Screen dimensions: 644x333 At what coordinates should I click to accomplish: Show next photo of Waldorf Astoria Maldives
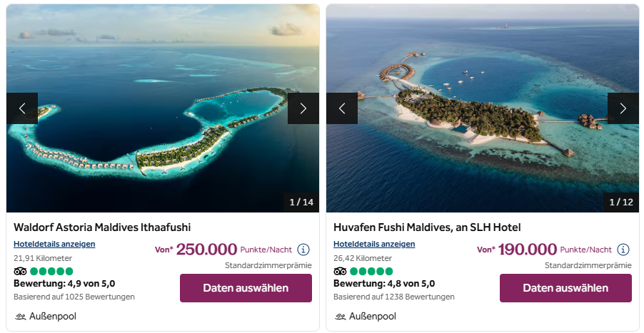coord(303,108)
